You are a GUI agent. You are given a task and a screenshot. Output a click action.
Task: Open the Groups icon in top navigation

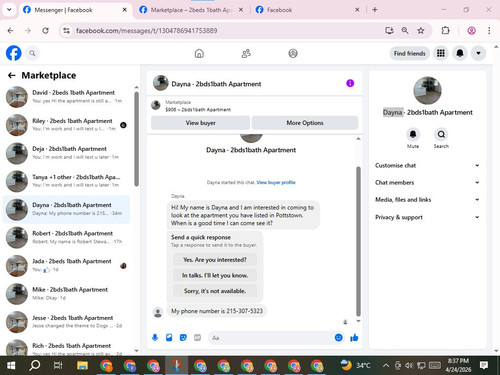tap(293, 53)
